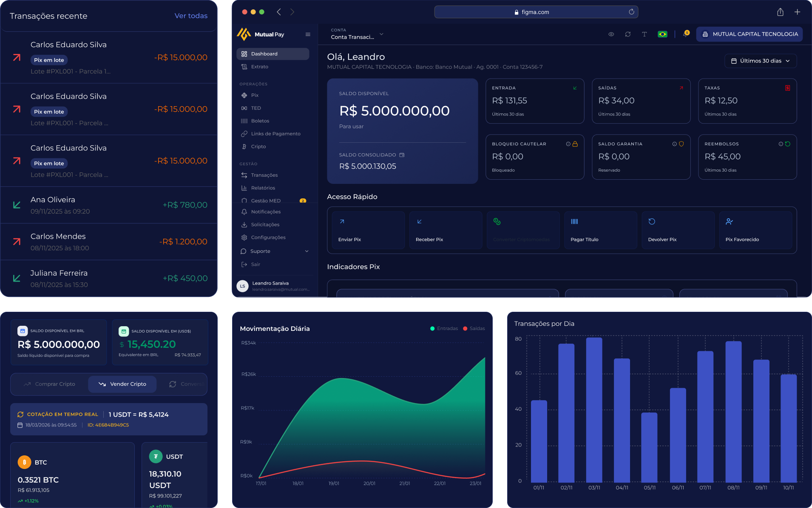Click the Bloqueio Cautelar info icon
812x508 pixels.
point(568,144)
